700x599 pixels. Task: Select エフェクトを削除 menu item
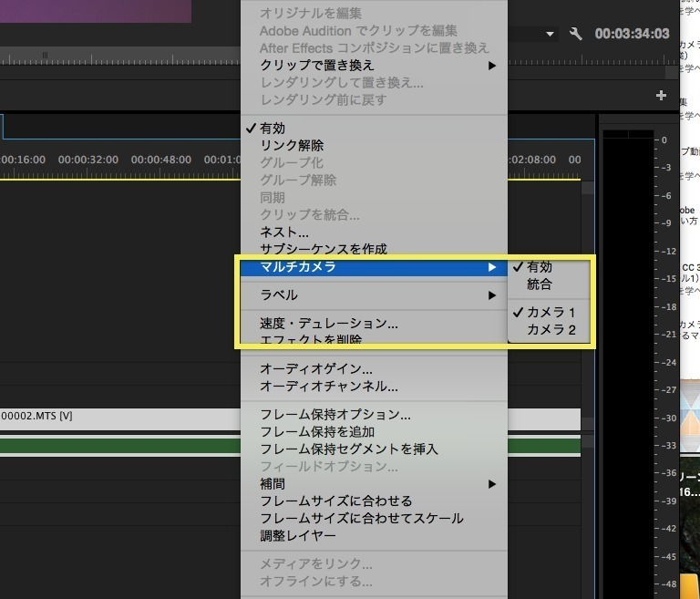pyautogui.click(x=374, y=339)
